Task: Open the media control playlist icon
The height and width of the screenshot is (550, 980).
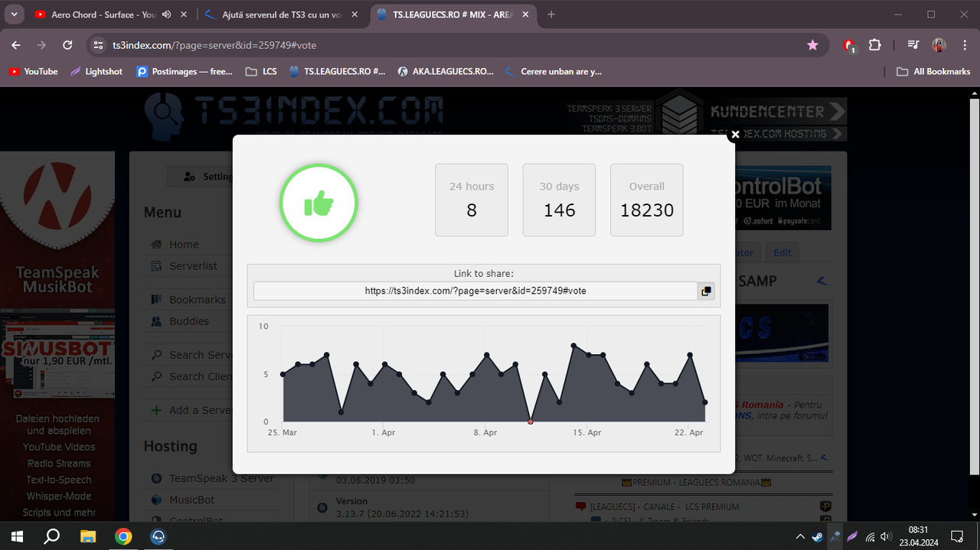Action: (913, 45)
